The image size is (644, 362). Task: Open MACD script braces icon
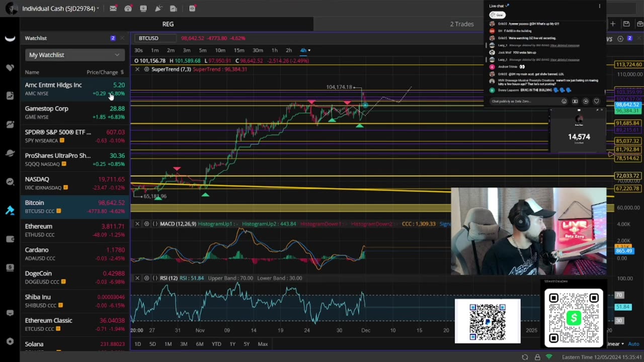pyautogui.click(x=155, y=224)
